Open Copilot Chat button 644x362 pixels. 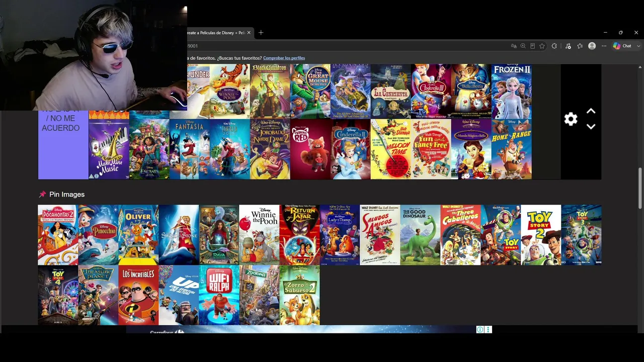[622, 46]
